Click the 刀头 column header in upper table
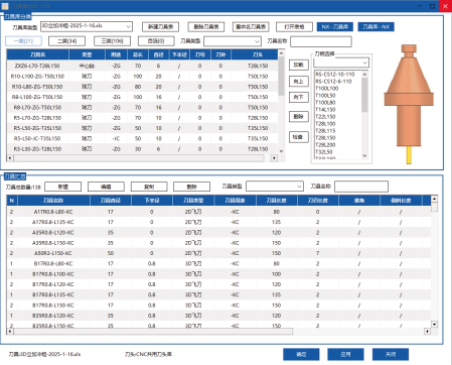452x365 pixels. coord(257,55)
